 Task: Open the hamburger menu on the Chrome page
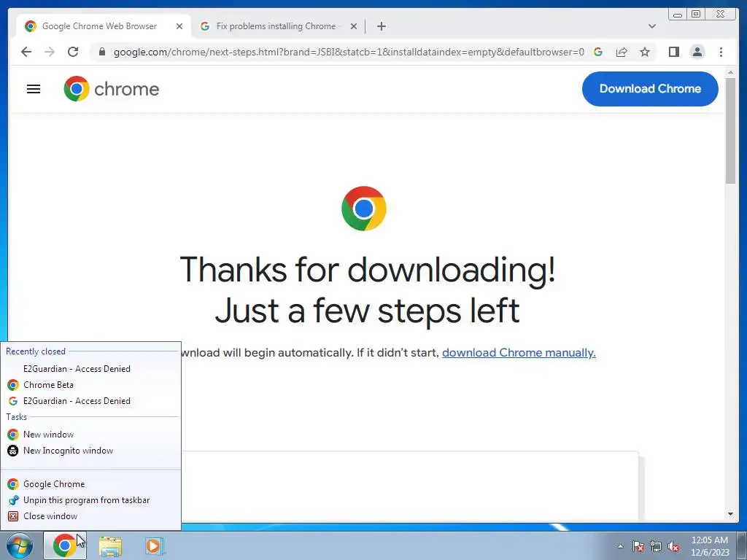tap(34, 89)
